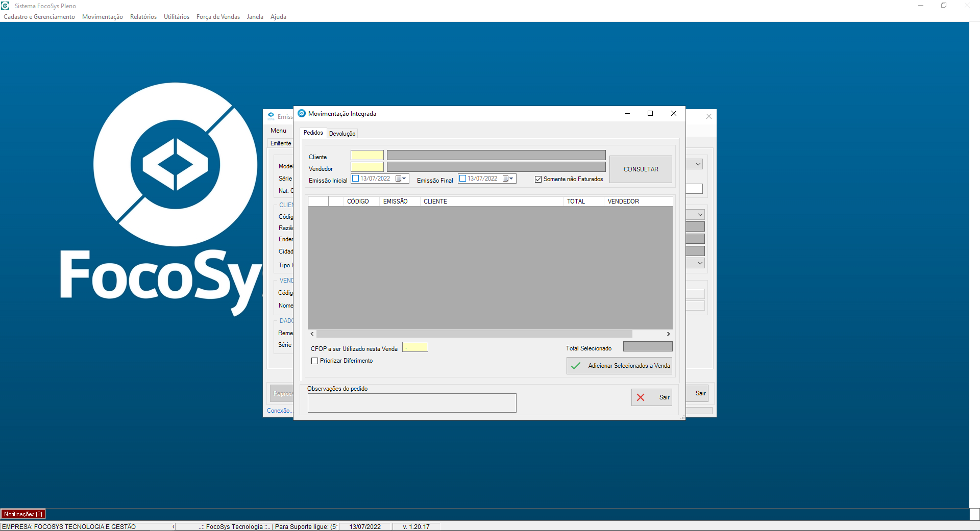Click the Total Selecionado field
The width and height of the screenshot is (980, 531).
tap(648, 347)
